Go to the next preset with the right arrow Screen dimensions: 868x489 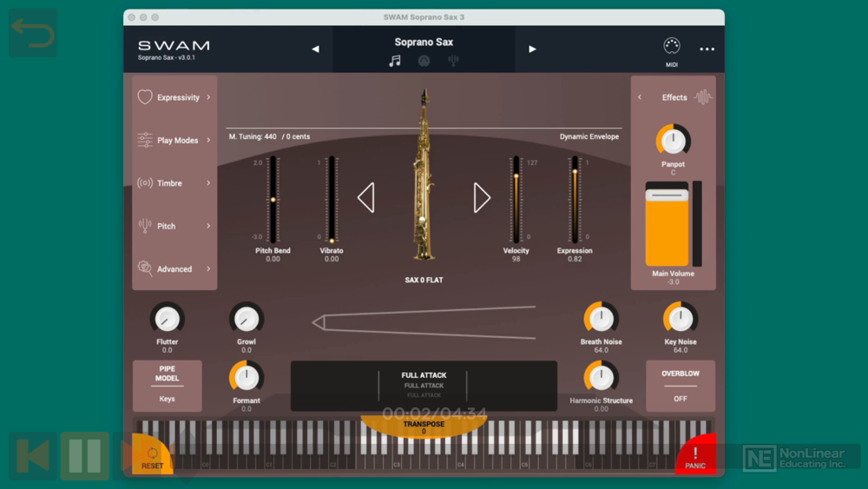tap(532, 50)
